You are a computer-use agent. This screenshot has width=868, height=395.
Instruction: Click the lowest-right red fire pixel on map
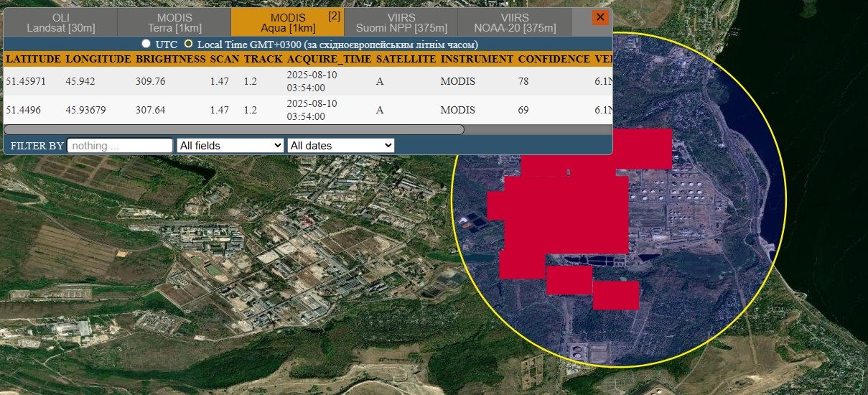click(616, 295)
